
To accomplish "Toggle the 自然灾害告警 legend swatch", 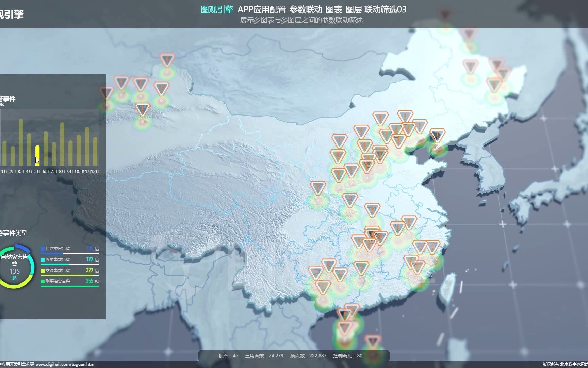I will (x=42, y=249).
